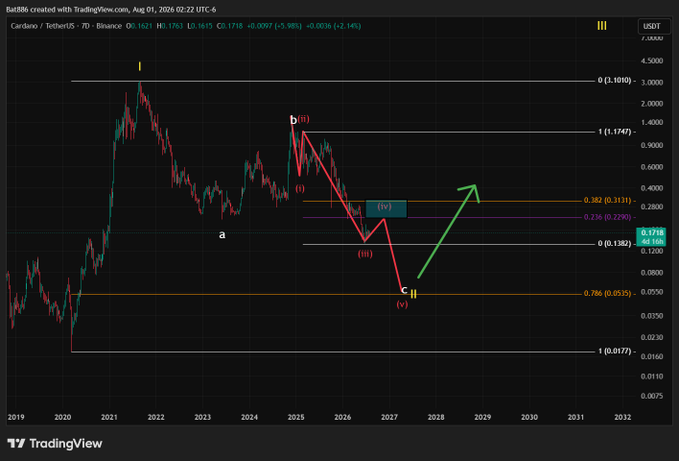Click the Fib label 0 (3.1010)

[x=614, y=81]
